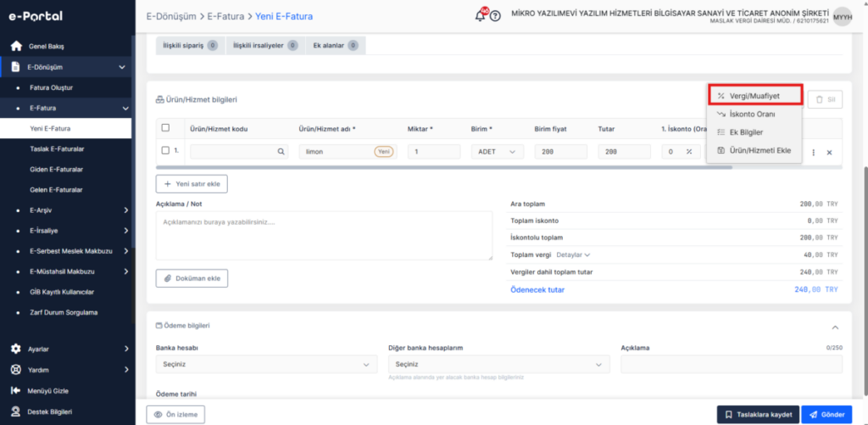The width and height of the screenshot is (868, 425).
Task: Click the Genel Bakış home icon
Action: [x=17, y=46]
